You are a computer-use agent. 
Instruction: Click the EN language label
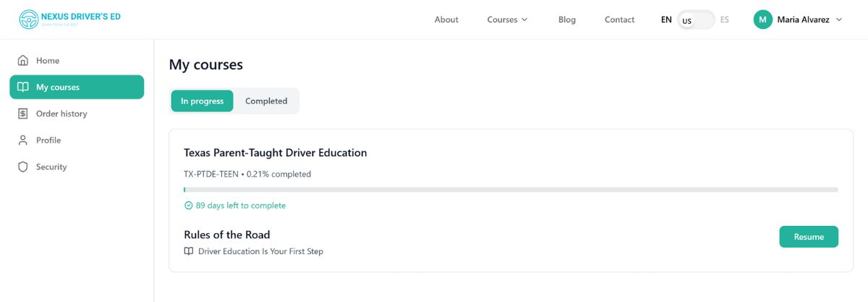(x=666, y=20)
